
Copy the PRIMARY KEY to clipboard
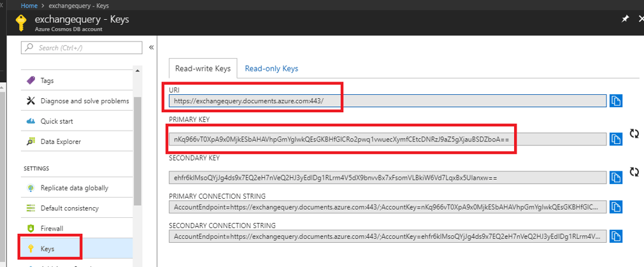[616, 140]
